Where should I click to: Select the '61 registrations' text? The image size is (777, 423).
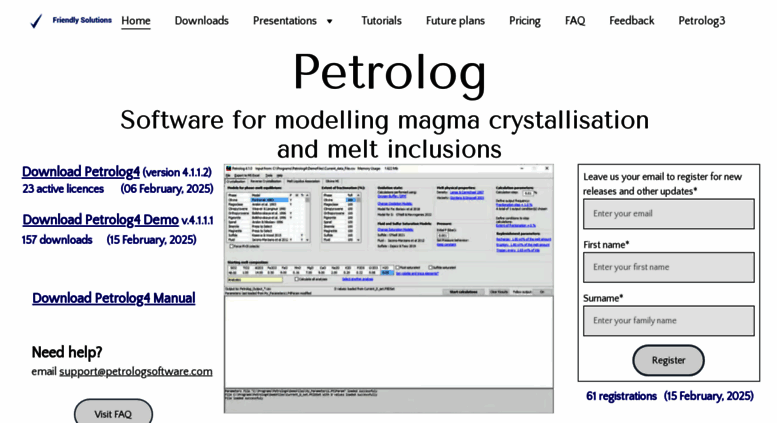621,396
